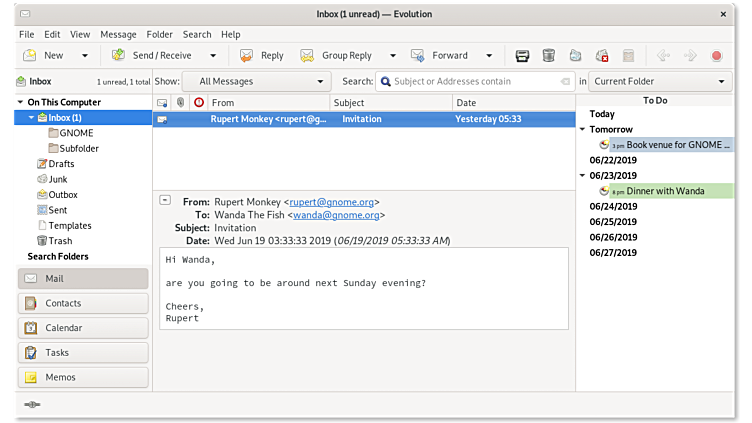Open the Show All Messages dropdown

256,82
